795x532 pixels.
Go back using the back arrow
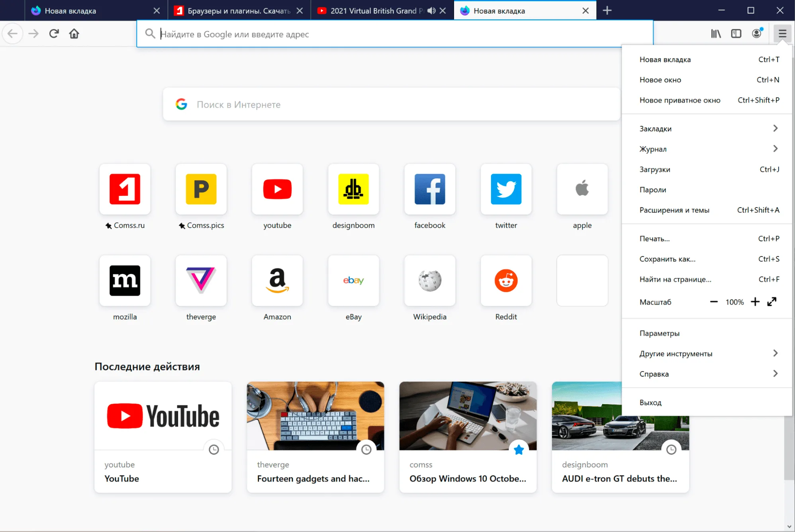12,34
